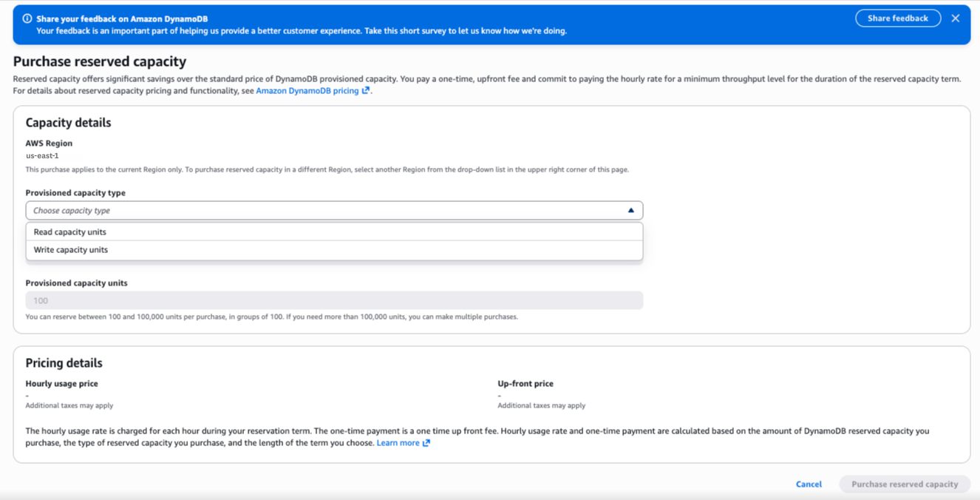Screen dimensions: 980x500
Task: Close the DynamoDB feedback banner
Action: point(955,18)
